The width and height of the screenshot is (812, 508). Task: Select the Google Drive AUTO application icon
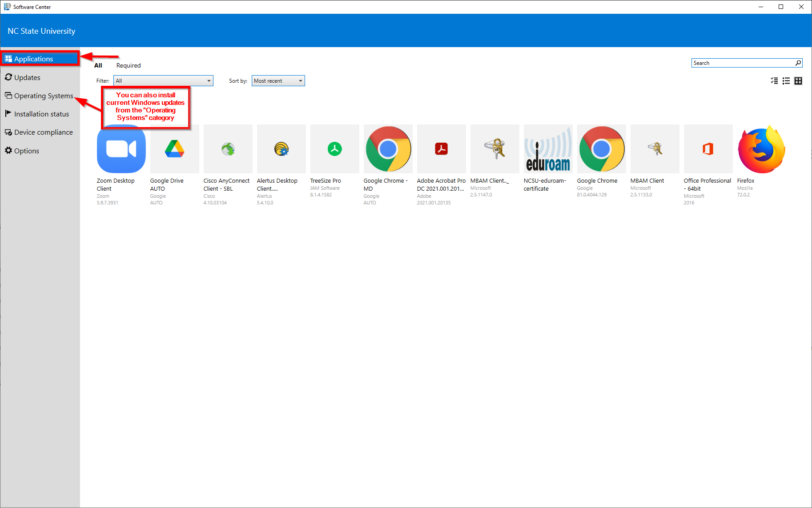pos(174,149)
